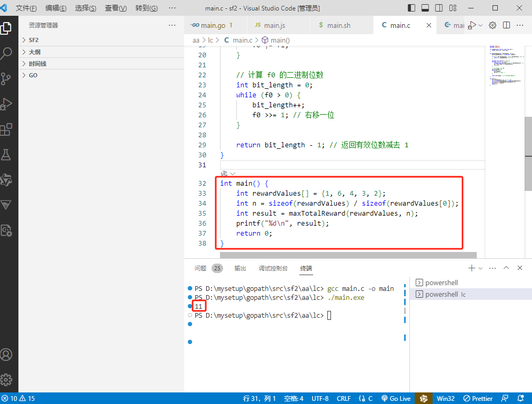Split the editor right
The width and height of the screenshot is (532, 404).
pyautogui.click(x=506, y=25)
